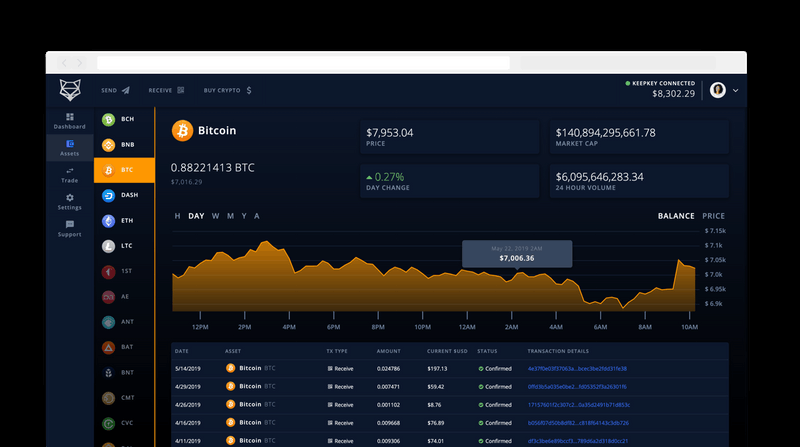Click amount 0.007471 in transactions
The height and width of the screenshot is (447, 800).
[x=388, y=387]
